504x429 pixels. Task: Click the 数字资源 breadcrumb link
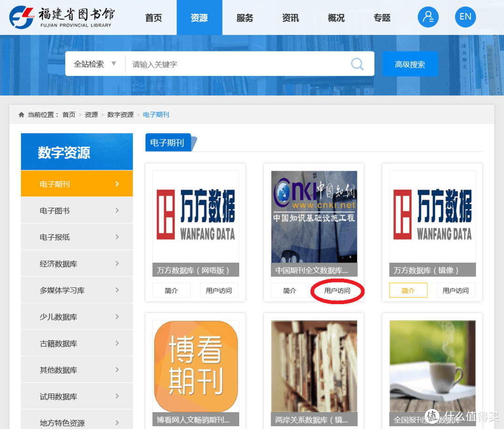[x=120, y=115]
